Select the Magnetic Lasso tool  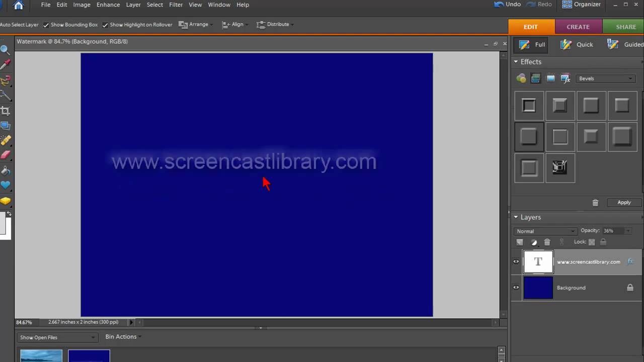(x=5, y=80)
